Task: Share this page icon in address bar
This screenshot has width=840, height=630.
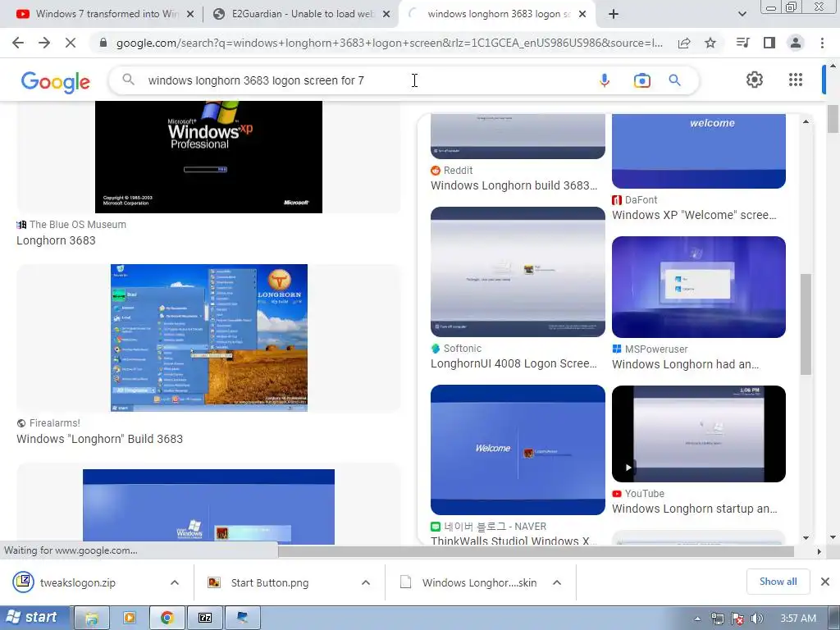Action: [x=684, y=43]
